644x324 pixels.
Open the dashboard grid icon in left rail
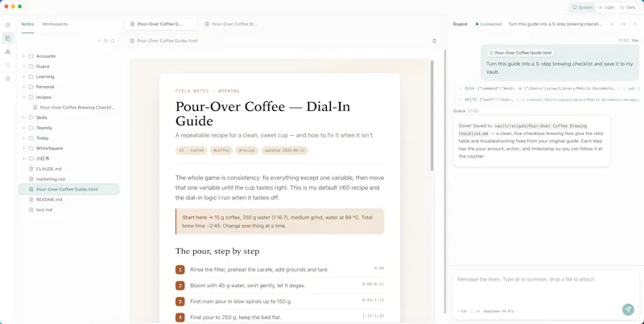point(8,25)
